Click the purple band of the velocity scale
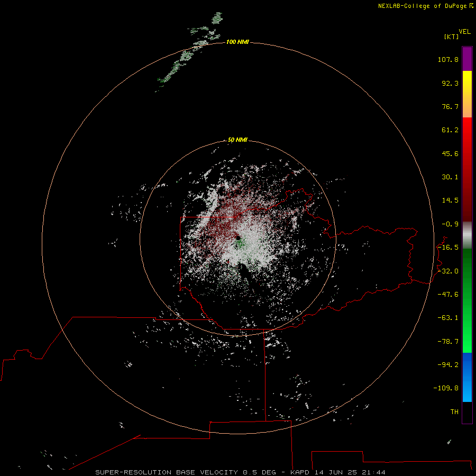 (467, 59)
